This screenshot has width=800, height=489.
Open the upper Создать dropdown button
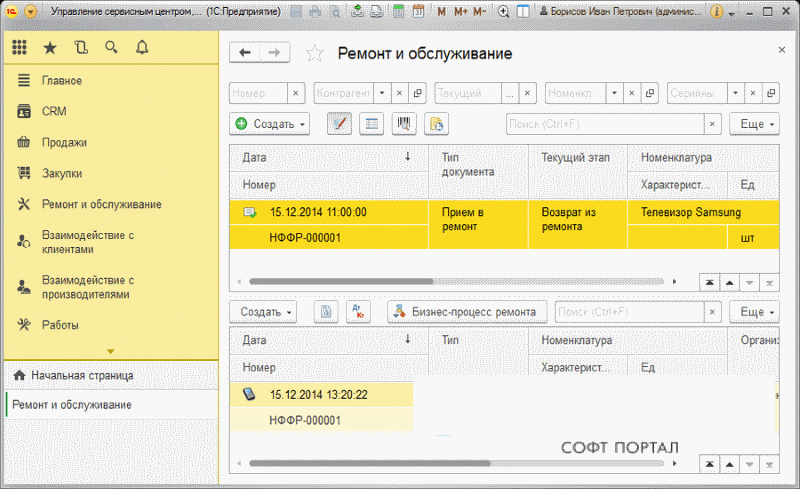tap(269, 124)
